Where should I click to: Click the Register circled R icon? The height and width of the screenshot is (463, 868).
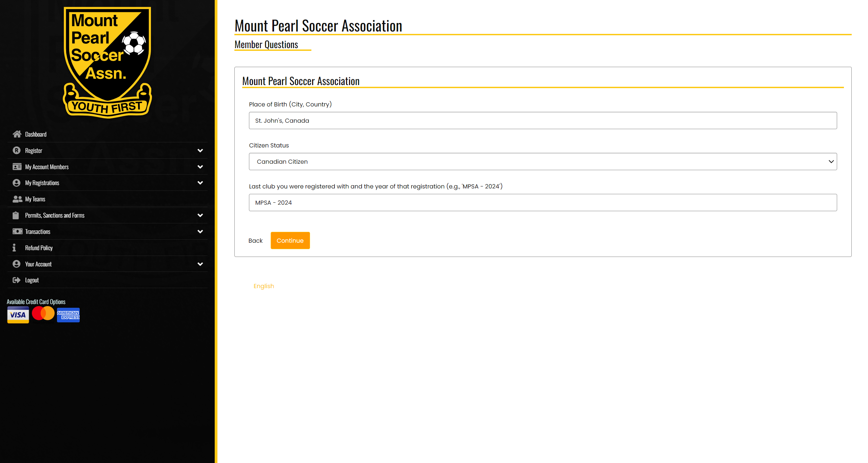click(17, 150)
